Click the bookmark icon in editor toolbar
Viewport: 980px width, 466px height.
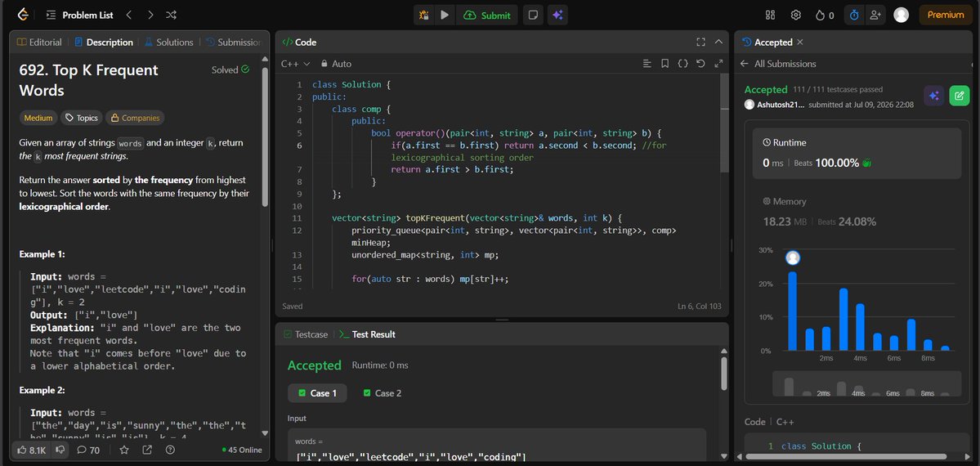pos(665,64)
